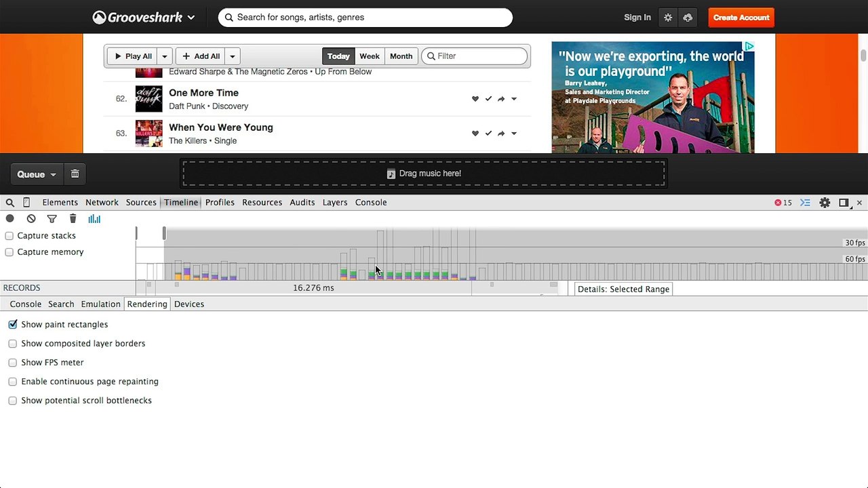The width and height of the screenshot is (868, 488).
Task: Enable Show potential scroll bottlenecks
Action: click(13, 401)
